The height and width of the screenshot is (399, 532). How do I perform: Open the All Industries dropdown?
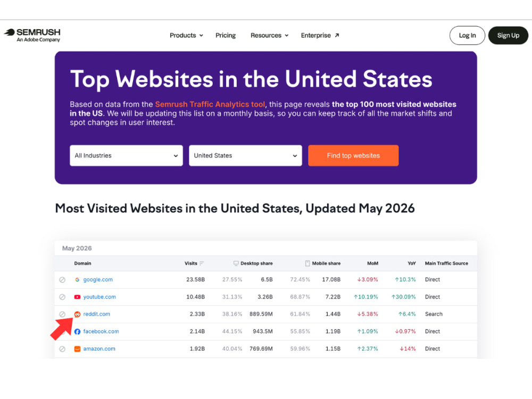coord(126,155)
